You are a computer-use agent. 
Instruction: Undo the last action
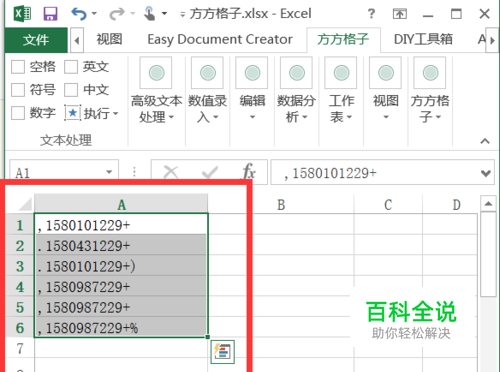click(x=79, y=14)
